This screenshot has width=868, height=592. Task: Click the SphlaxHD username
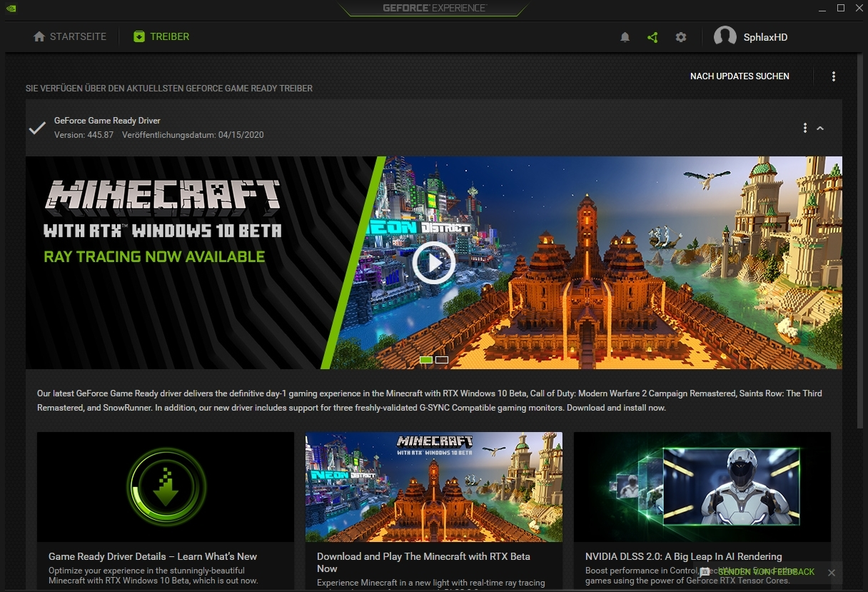(x=765, y=37)
